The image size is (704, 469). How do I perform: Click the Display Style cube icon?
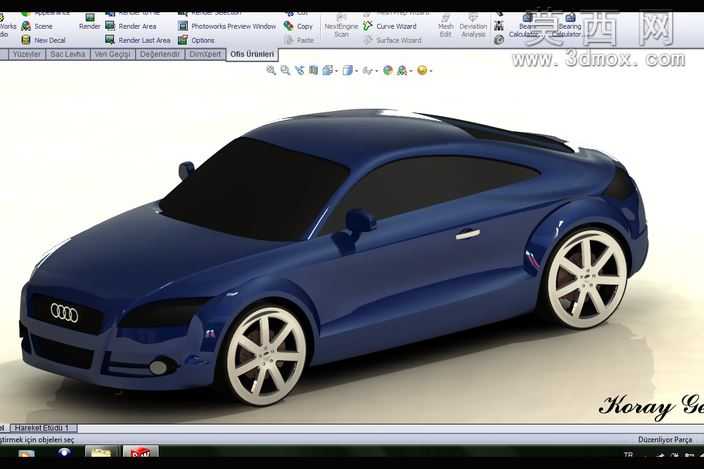click(x=347, y=70)
